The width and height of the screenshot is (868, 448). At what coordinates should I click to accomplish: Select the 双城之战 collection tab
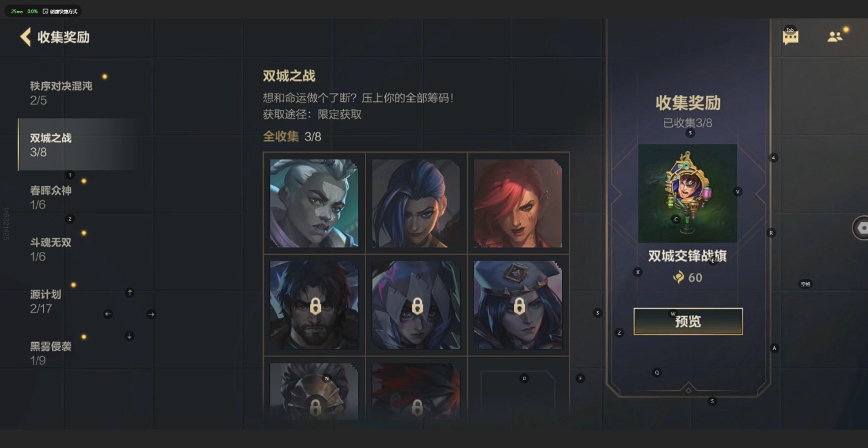tap(78, 145)
